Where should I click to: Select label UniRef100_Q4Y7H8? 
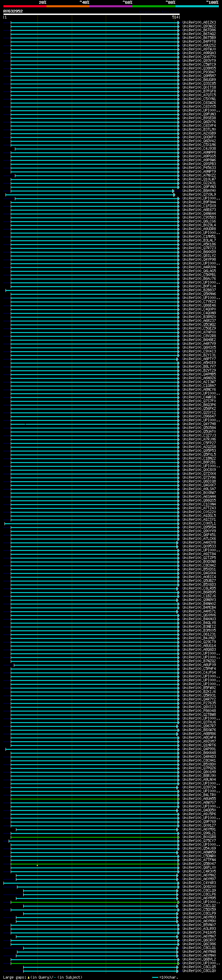click(199, 424)
